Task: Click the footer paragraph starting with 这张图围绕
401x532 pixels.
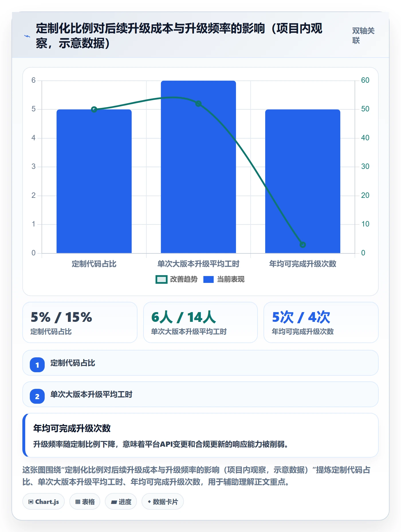Action: [196, 476]
